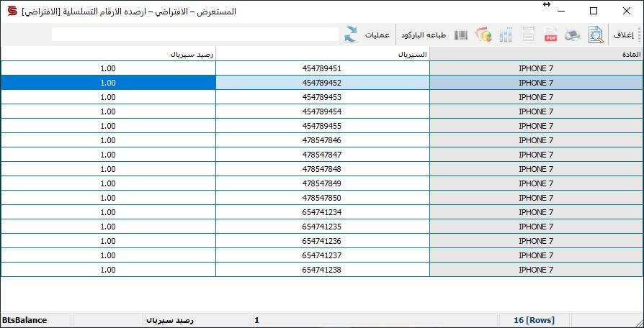644x328 pixels.
Task: Maximize the window
Action: (594, 11)
